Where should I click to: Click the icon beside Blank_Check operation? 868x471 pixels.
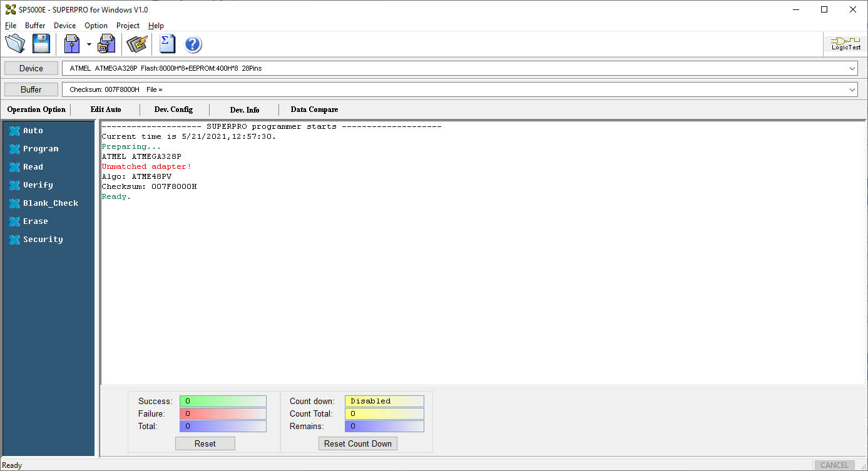click(x=14, y=203)
